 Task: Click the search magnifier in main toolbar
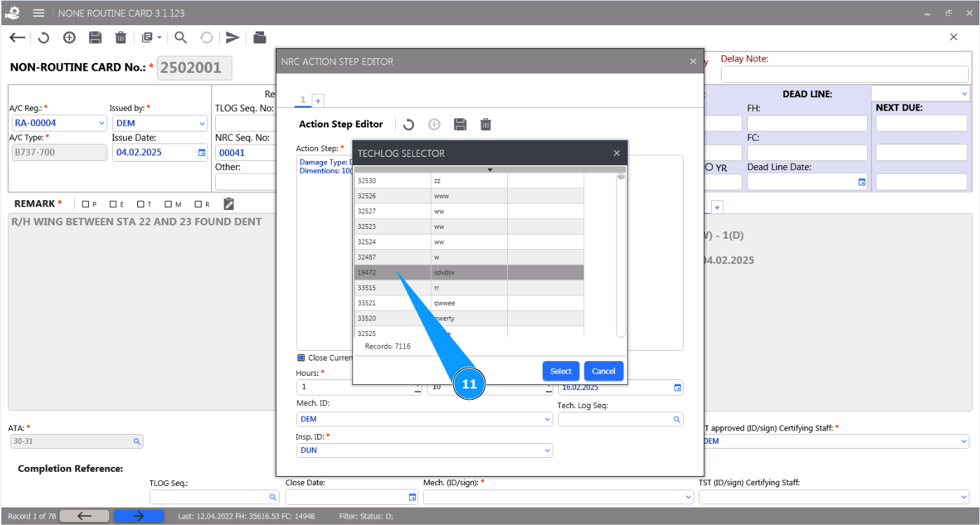(180, 38)
